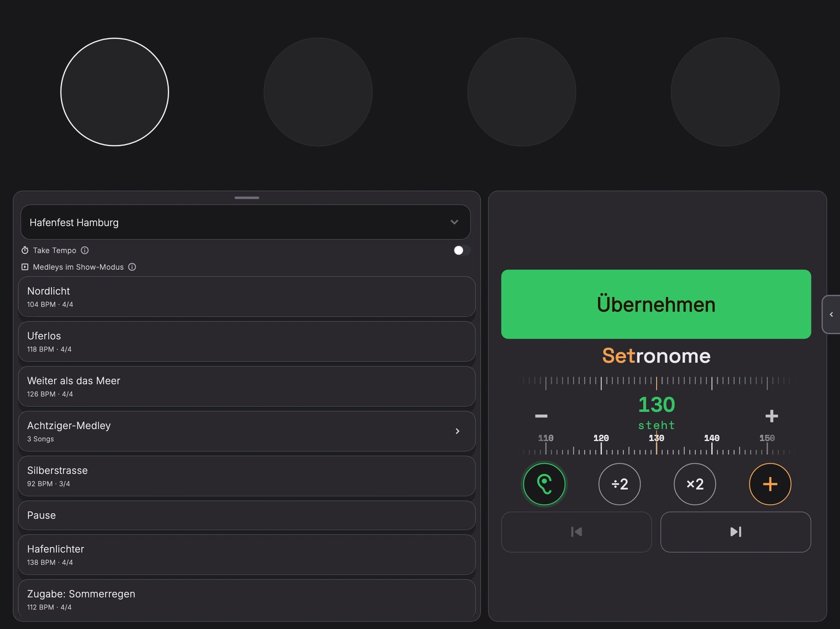Expand the Achtziger-Medley chevron
The image size is (840, 629).
tap(458, 431)
